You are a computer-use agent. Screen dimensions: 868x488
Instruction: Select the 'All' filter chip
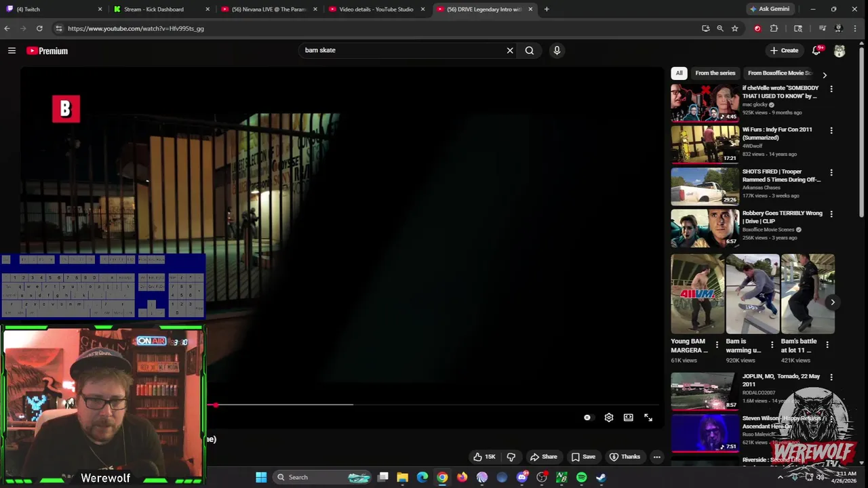click(679, 73)
